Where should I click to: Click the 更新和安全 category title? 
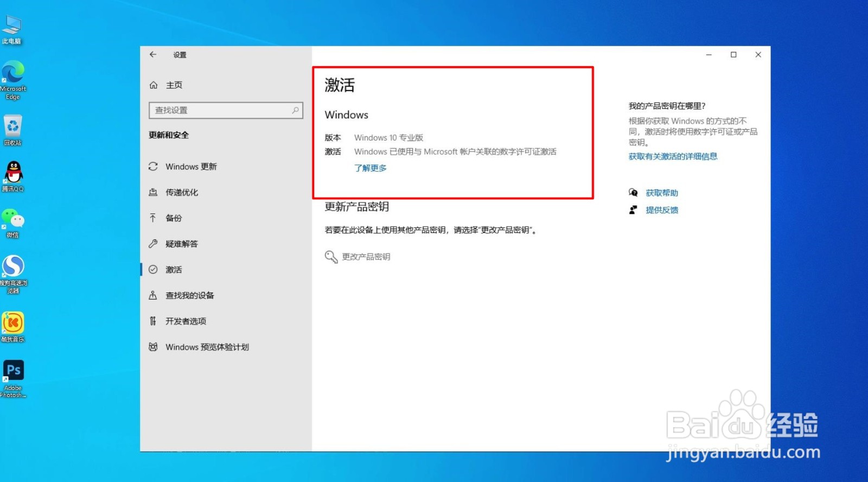tap(169, 135)
